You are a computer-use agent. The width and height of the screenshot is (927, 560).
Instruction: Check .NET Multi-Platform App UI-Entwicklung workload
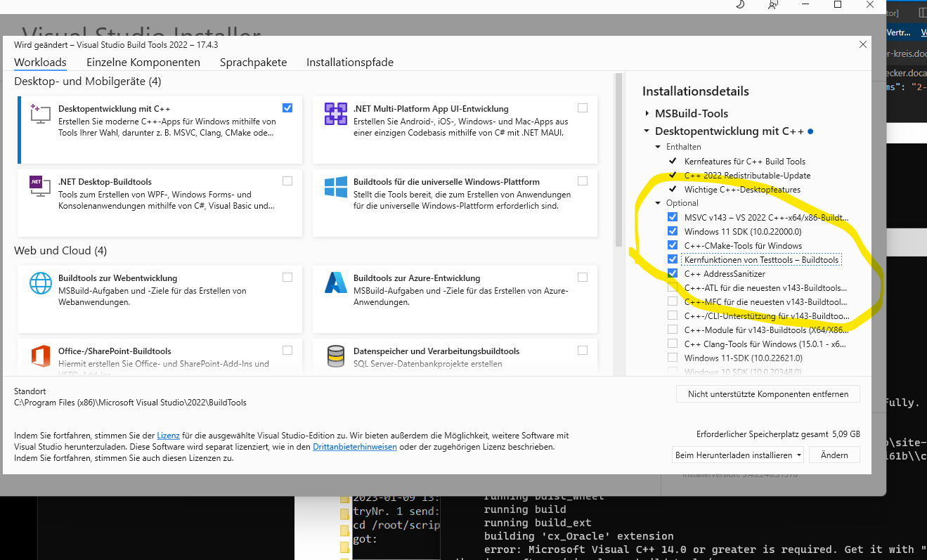pyautogui.click(x=583, y=108)
